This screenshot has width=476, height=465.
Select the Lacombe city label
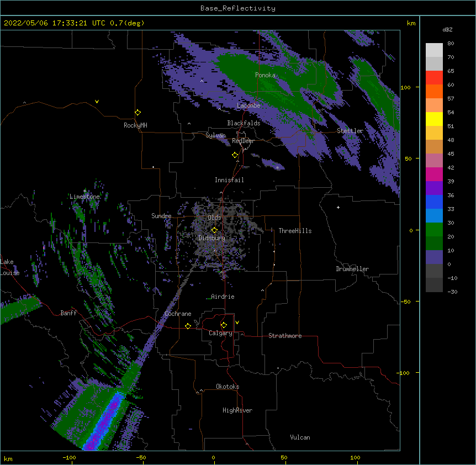(248, 105)
